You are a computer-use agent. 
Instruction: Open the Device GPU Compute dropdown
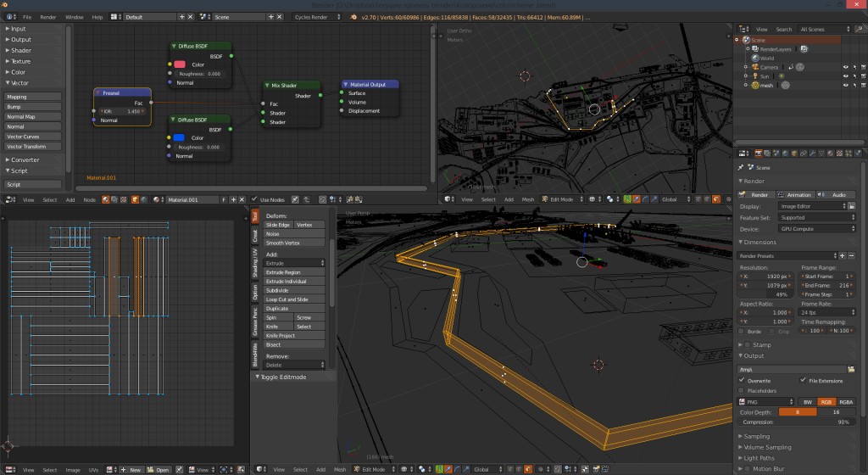pyautogui.click(x=816, y=229)
